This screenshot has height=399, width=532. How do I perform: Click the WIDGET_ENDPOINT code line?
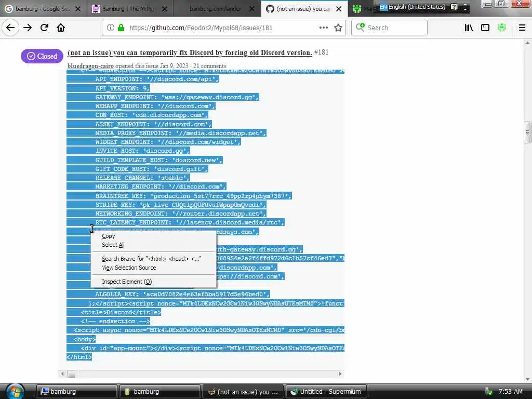coord(168,142)
